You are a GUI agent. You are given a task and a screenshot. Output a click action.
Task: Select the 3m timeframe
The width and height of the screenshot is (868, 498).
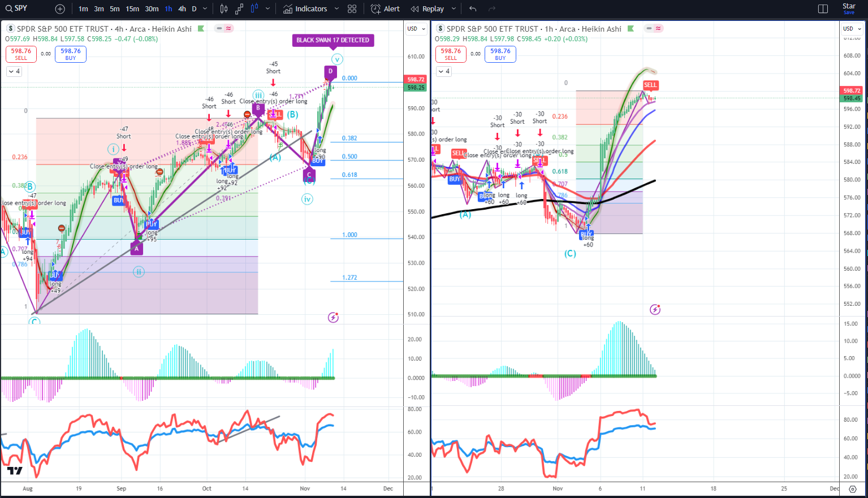[99, 9]
